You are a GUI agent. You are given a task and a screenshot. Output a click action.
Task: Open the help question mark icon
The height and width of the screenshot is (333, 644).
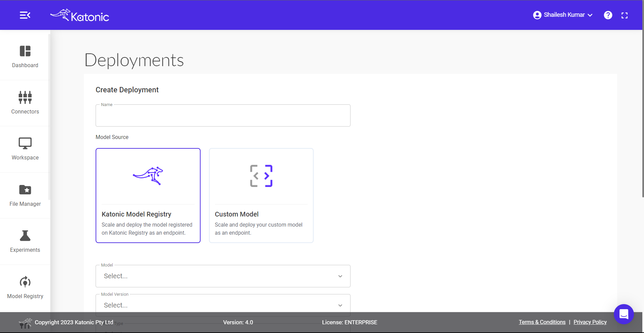[608, 15]
